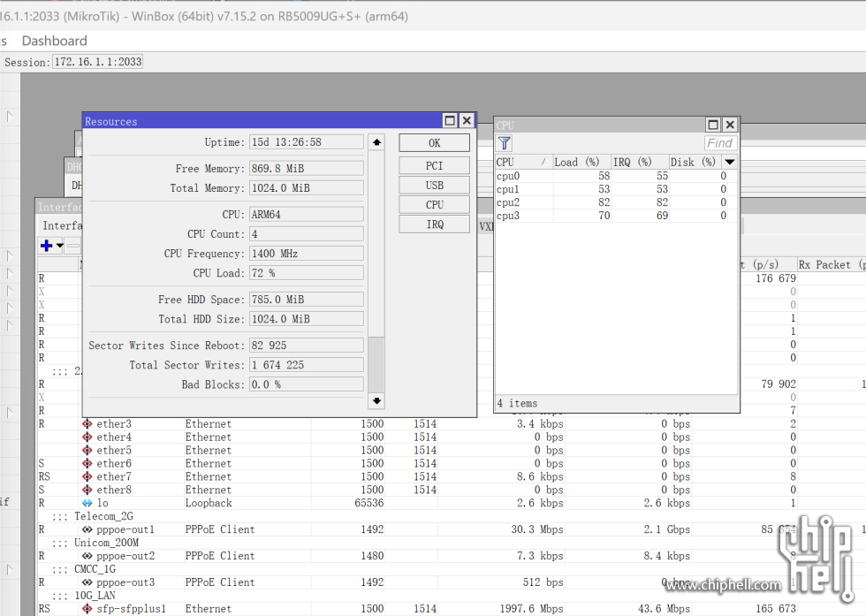Screen dimensions: 866x616
Task: Click the Total Sector Writes value field
Action: [x=307, y=365]
